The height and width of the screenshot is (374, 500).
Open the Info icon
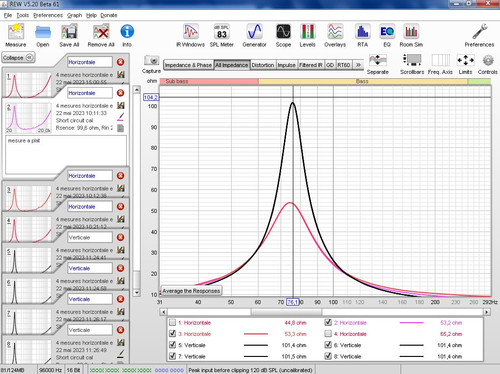127,32
